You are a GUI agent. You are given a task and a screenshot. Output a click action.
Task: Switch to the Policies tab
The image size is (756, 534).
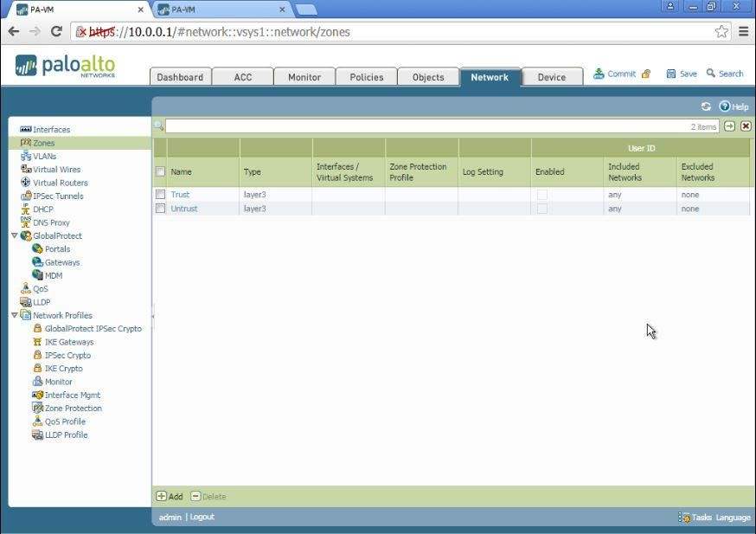pyautogui.click(x=366, y=77)
